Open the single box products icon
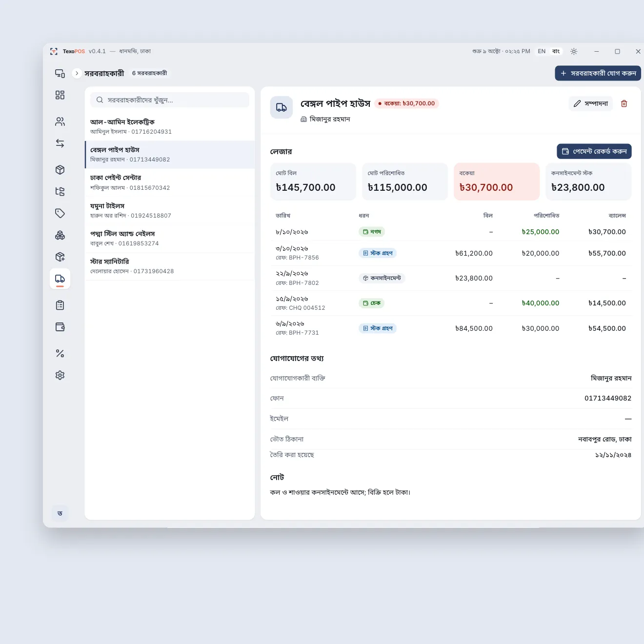This screenshot has height=644, width=644. click(x=60, y=170)
